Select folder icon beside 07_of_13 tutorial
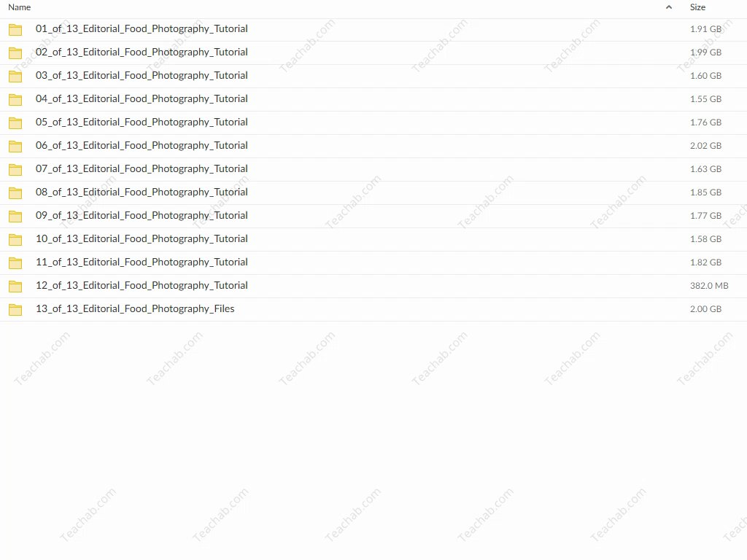 pos(15,169)
